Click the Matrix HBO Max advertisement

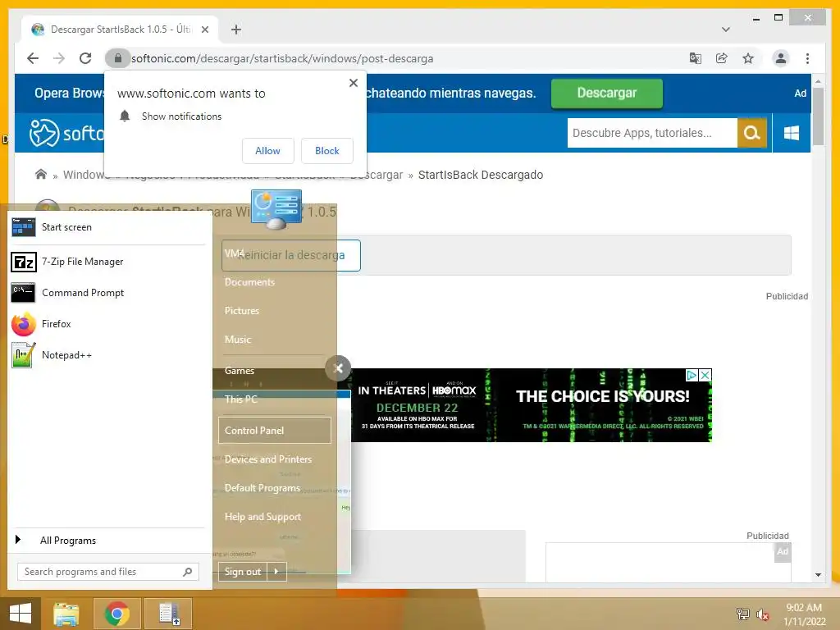click(532, 405)
